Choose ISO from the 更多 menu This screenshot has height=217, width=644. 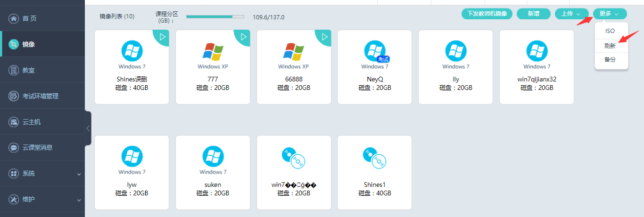[x=610, y=31]
